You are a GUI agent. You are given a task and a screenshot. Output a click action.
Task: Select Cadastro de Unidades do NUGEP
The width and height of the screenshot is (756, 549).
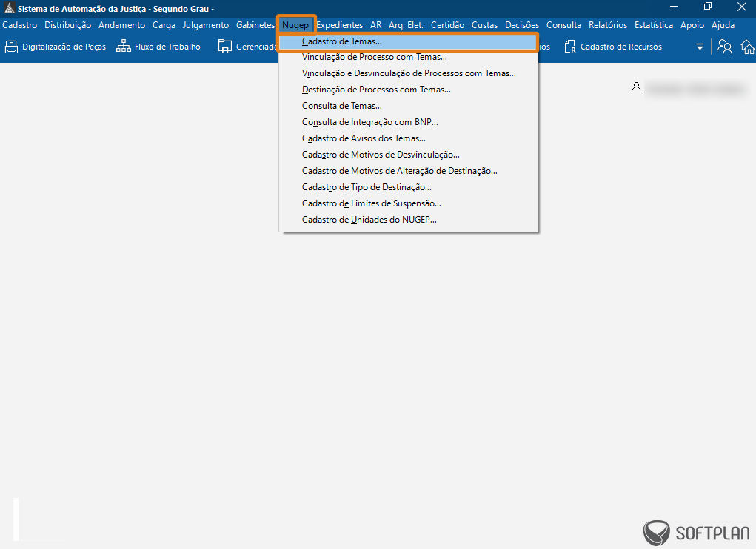click(x=408, y=220)
